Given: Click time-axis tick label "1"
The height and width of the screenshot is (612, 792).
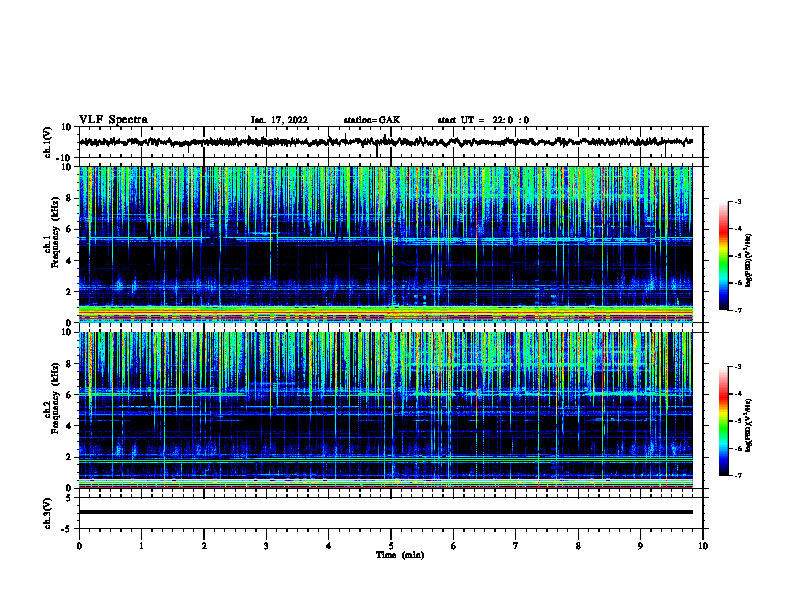Looking at the screenshot, I should point(141,546).
